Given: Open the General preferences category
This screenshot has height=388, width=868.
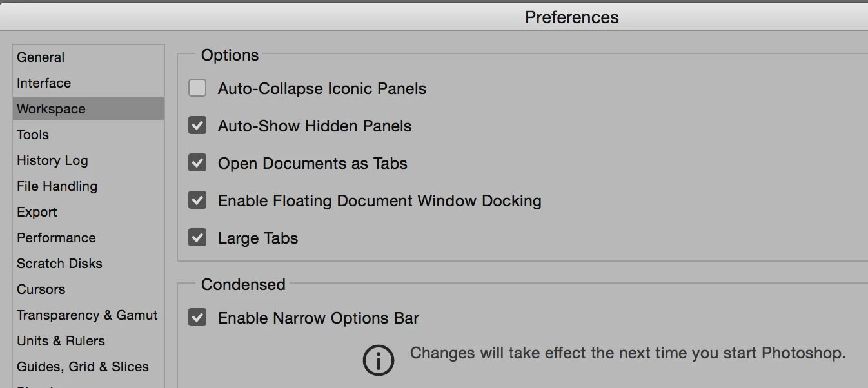Looking at the screenshot, I should click(41, 57).
